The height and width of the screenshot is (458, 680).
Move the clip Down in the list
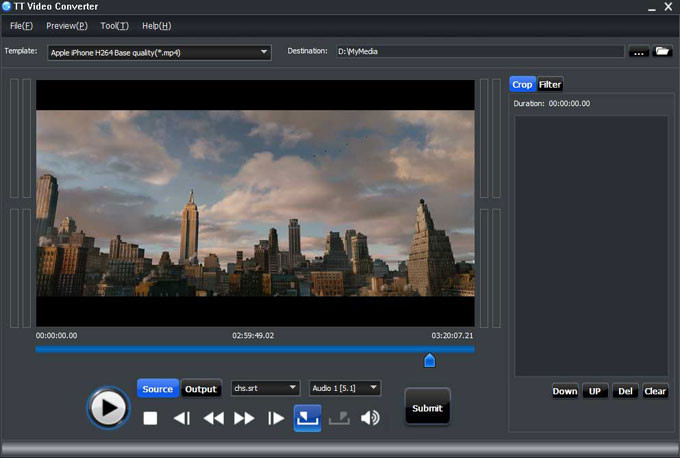565,391
